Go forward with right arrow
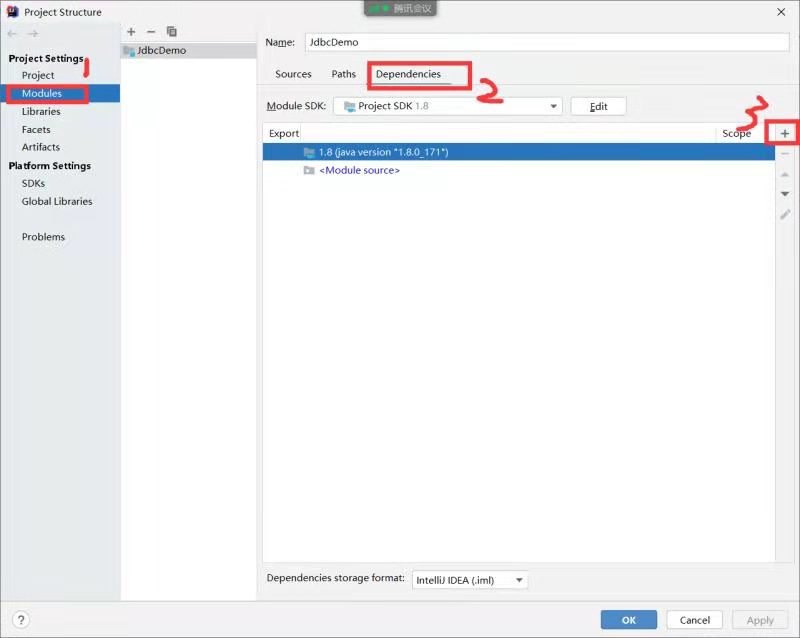Viewport: 800px width, 638px height. coord(33,34)
